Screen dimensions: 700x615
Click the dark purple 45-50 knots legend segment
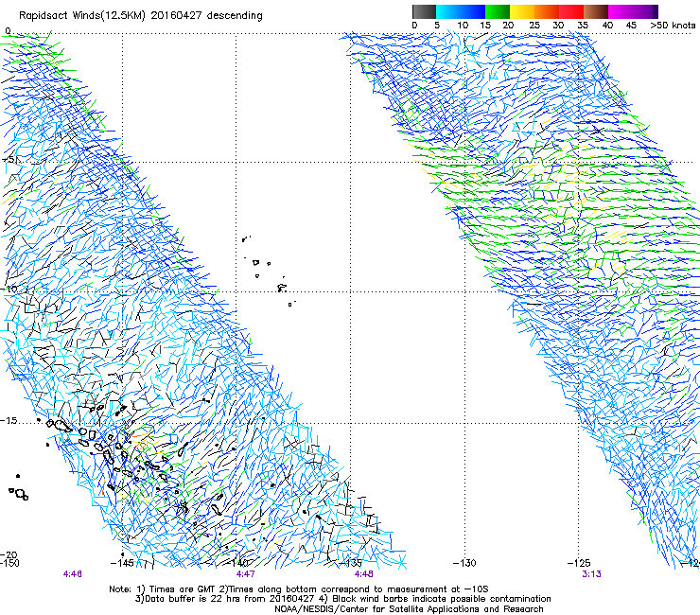[645, 11]
